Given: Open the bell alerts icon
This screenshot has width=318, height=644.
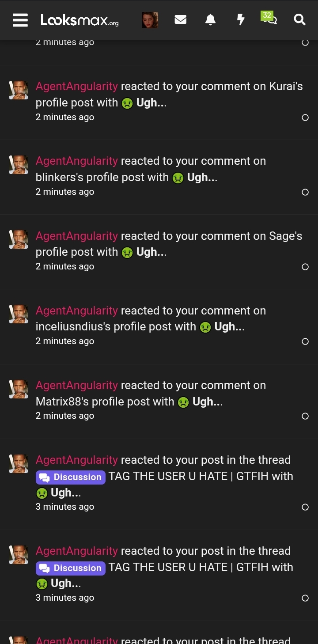Looking at the screenshot, I should click(211, 20).
